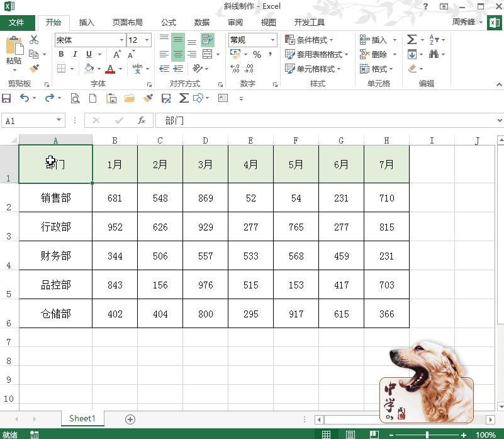Toggle Wrap Text in alignment group
504x439 pixels.
point(208,40)
